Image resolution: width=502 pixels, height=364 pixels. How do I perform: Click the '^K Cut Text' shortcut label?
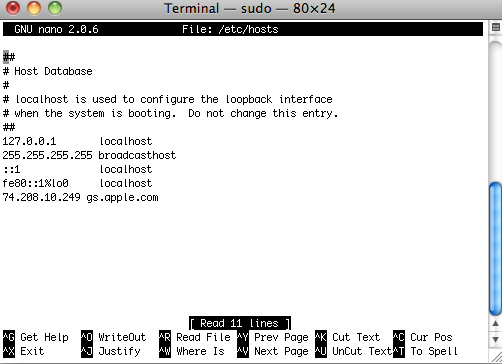point(347,337)
